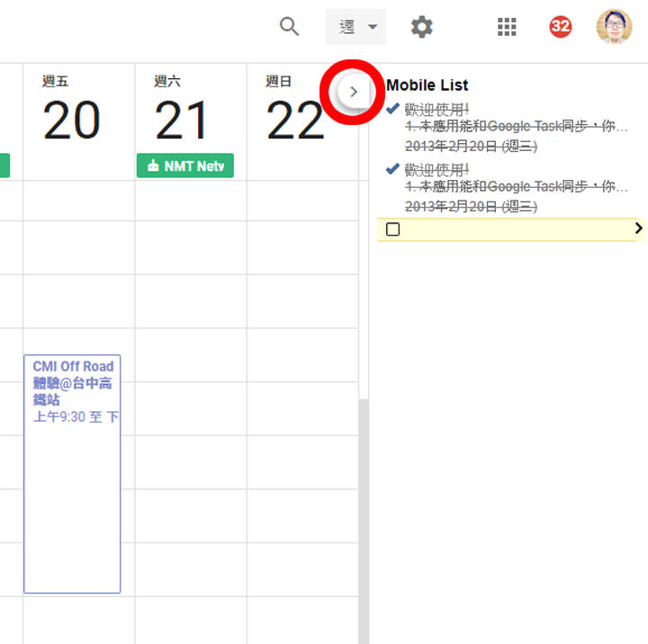
Task: Uncheck the second 歡迎使用! task checkmark
Action: coord(392,168)
